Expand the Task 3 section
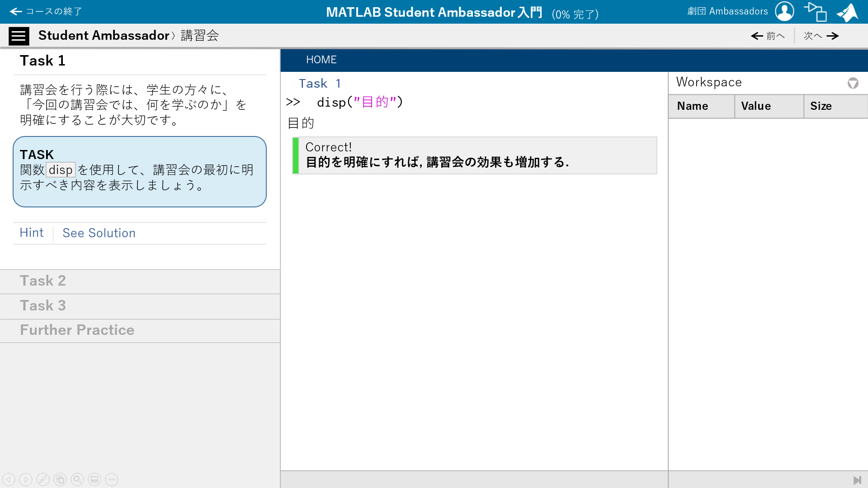868x488 pixels. (x=43, y=306)
